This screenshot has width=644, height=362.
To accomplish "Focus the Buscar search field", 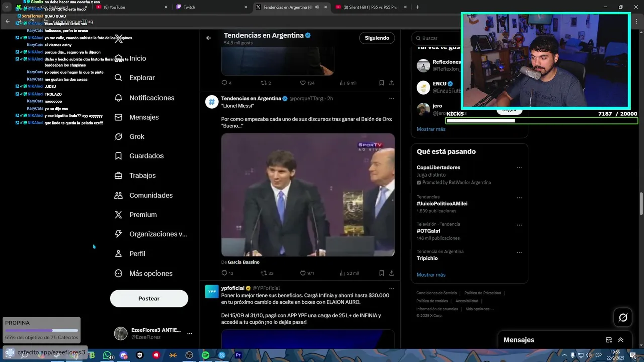I will click(x=438, y=38).
